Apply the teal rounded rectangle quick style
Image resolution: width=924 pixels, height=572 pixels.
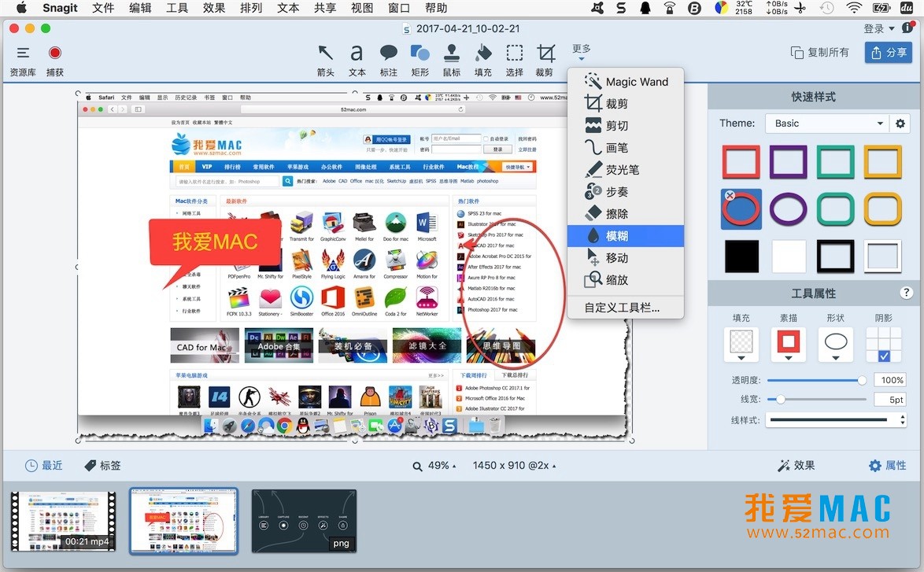(x=836, y=209)
